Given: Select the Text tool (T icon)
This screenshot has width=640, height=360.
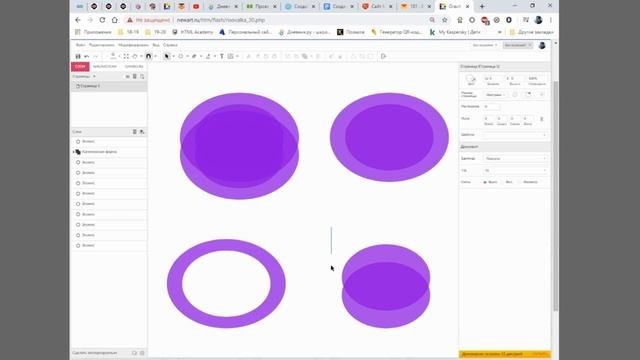Looking at the screenshot, I should click(222, 56).
